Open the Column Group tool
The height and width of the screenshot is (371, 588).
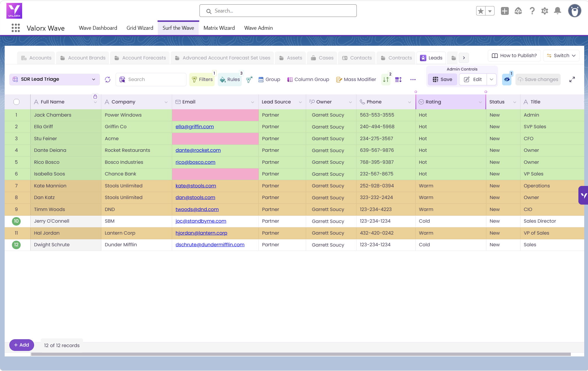pos(308,80)
